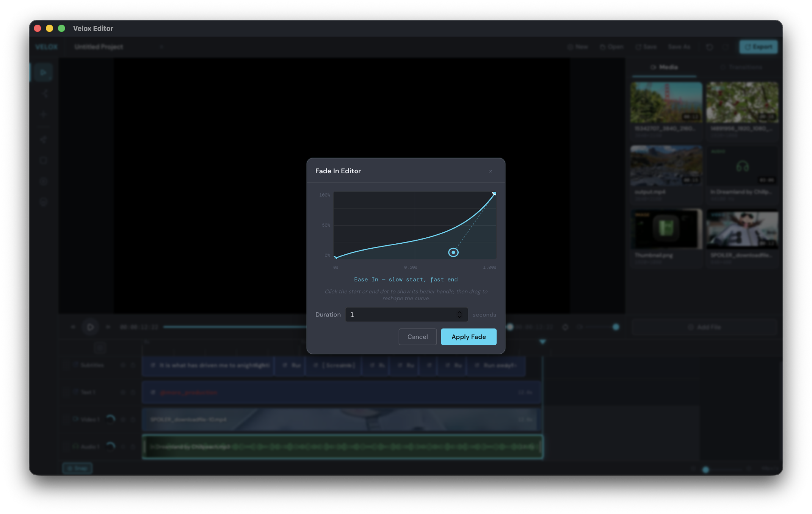Increase Duration with the up stepper arrow
This screenshot has height=514, width=812.
[459, 312]
